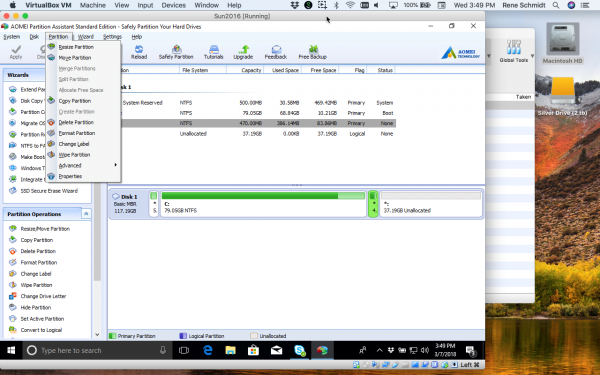Screen dimensions: 600x375
Task: Click the Upgrade toolbar icon
Action: [x=243, y=52]
